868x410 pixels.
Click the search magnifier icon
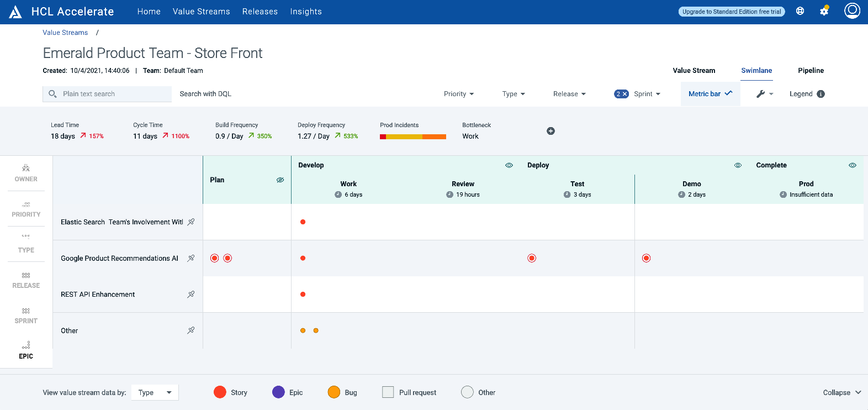point(52,94)
